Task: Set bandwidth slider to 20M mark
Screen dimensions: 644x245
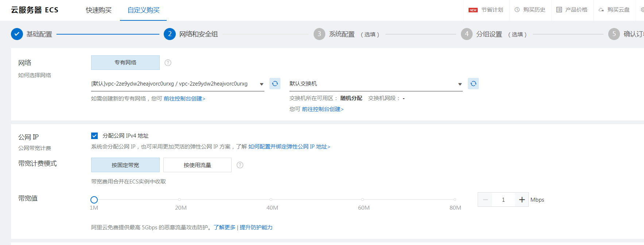Action: 179,199
